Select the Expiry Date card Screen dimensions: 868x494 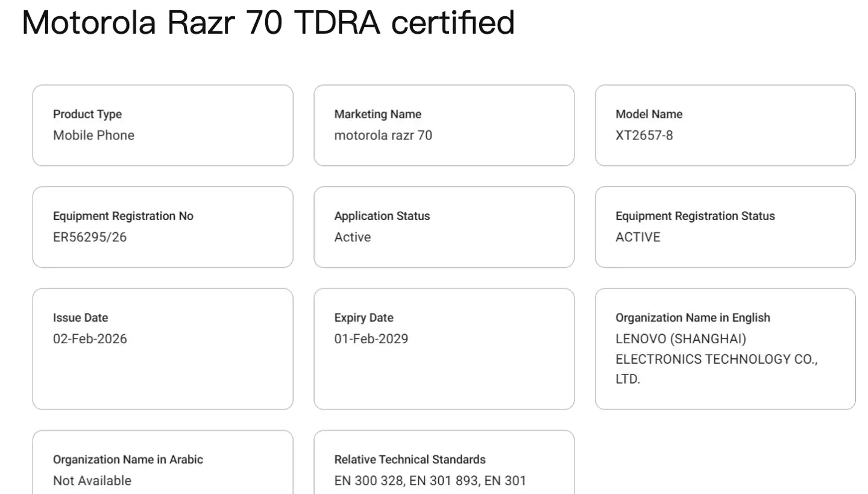tap(444, 348)
